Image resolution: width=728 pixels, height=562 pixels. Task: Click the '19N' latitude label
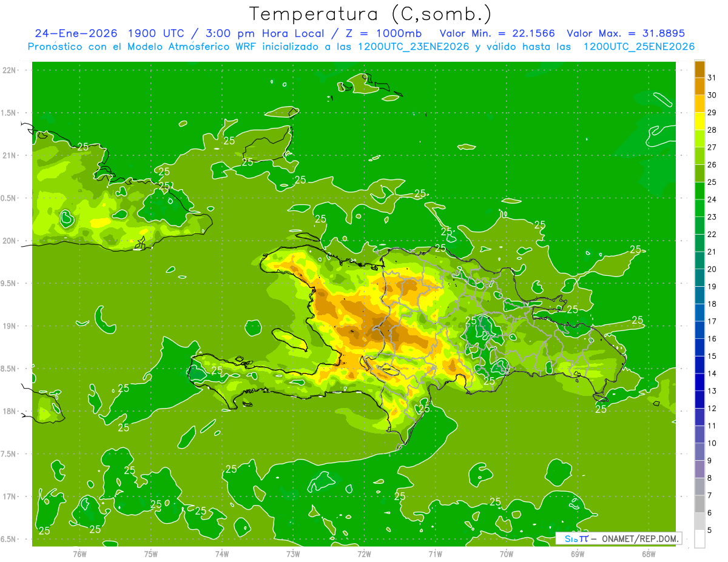coord(9,326)
